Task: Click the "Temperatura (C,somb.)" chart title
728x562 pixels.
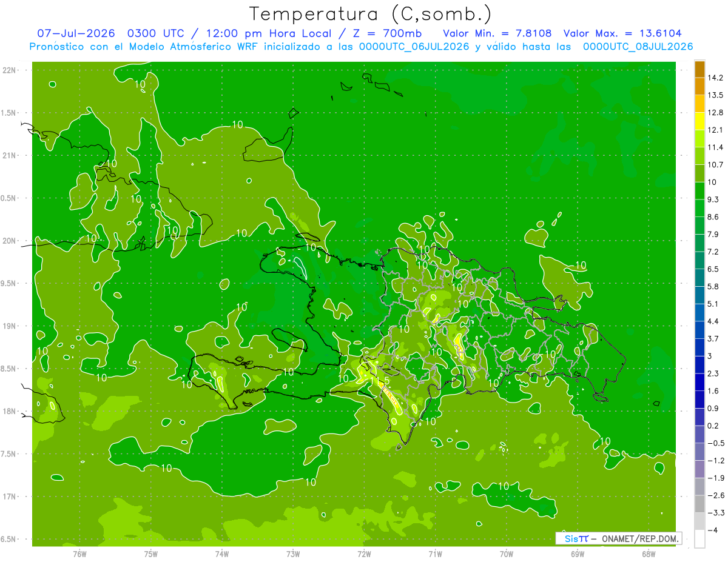Action: (371, 14)
